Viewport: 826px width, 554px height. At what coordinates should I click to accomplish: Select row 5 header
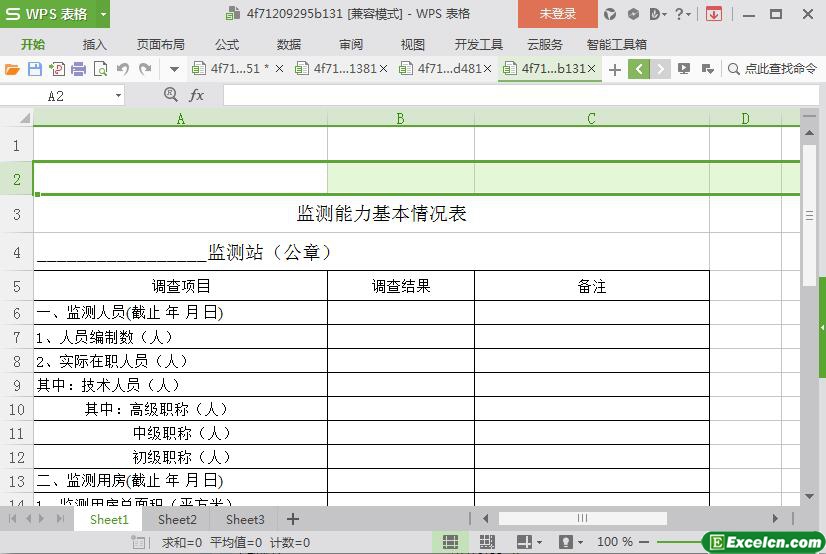coord(16,286)
